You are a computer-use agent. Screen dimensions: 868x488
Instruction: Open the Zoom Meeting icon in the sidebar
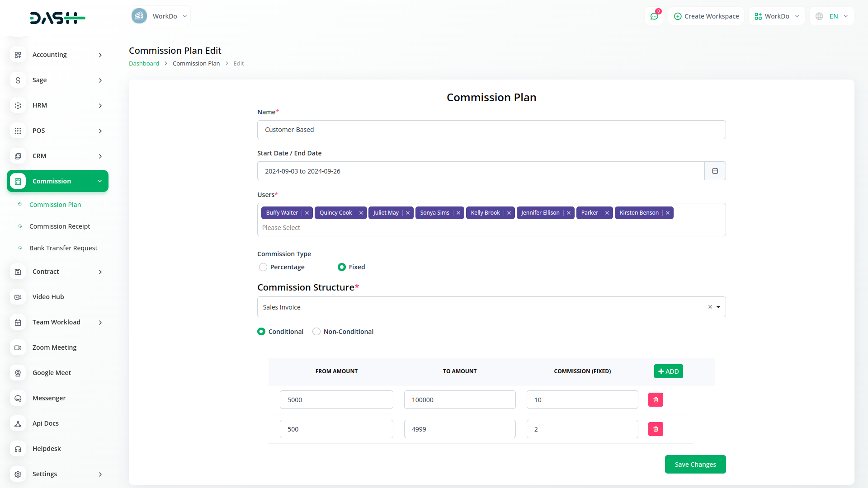click(18, 347)
